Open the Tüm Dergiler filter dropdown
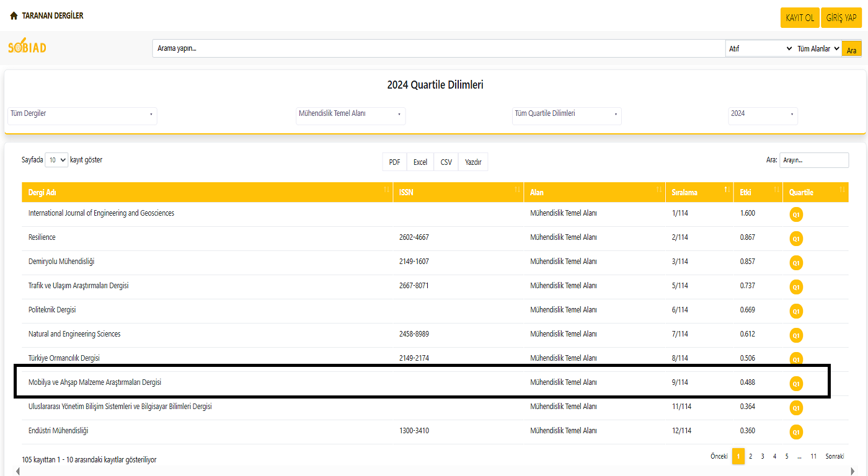The height and width of the screenshot is (476, 868). (x=82, y=115)
